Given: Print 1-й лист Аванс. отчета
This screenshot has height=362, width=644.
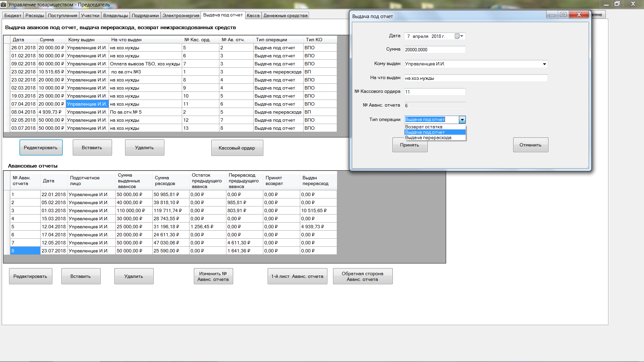Looking at the screenshot, I should point(297,277).
